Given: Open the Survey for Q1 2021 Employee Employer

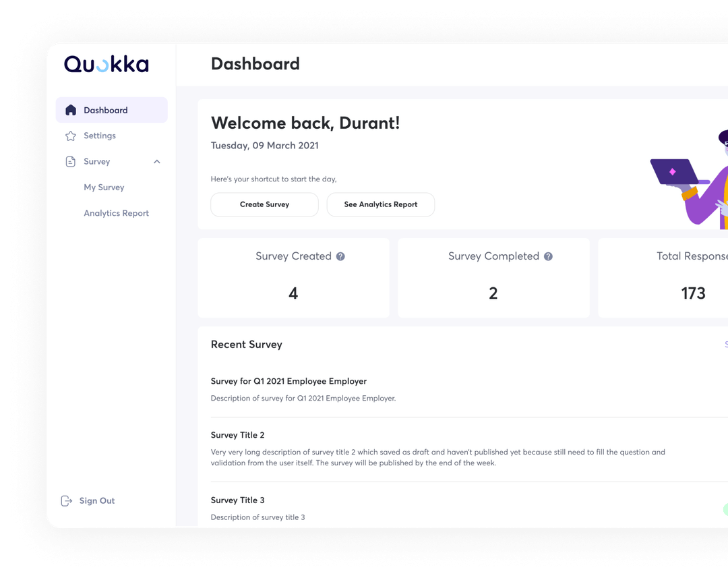Looking at the screenshot, I should click(289, 381).
